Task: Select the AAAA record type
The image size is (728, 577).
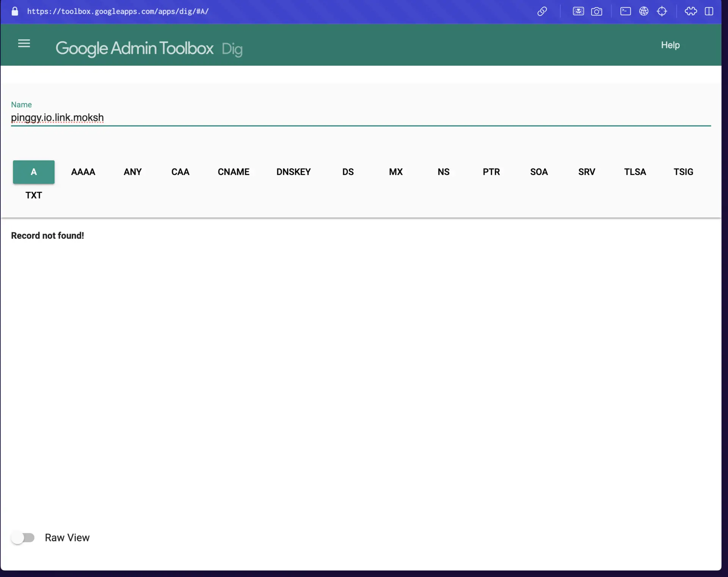Action: 83,172
